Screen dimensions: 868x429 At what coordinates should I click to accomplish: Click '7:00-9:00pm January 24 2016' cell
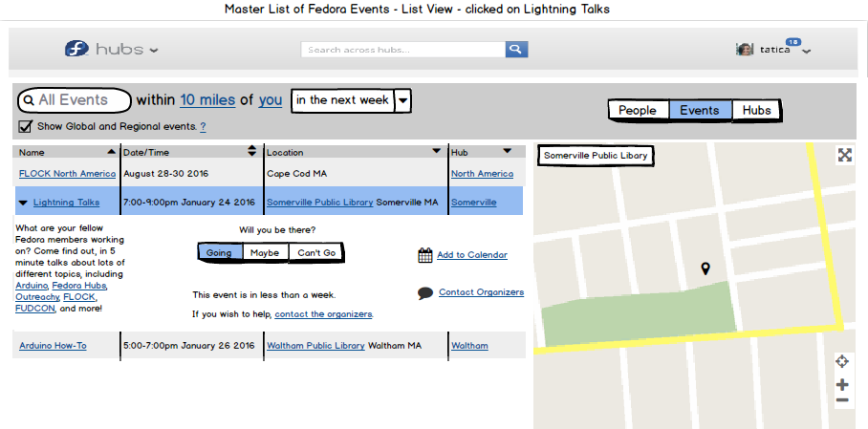[188, 202]
